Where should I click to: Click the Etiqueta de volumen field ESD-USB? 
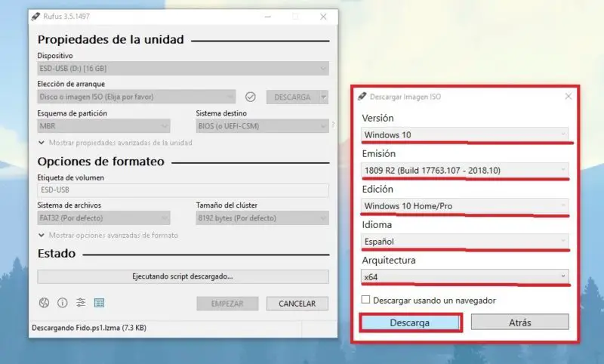click(x=183, y=190)
